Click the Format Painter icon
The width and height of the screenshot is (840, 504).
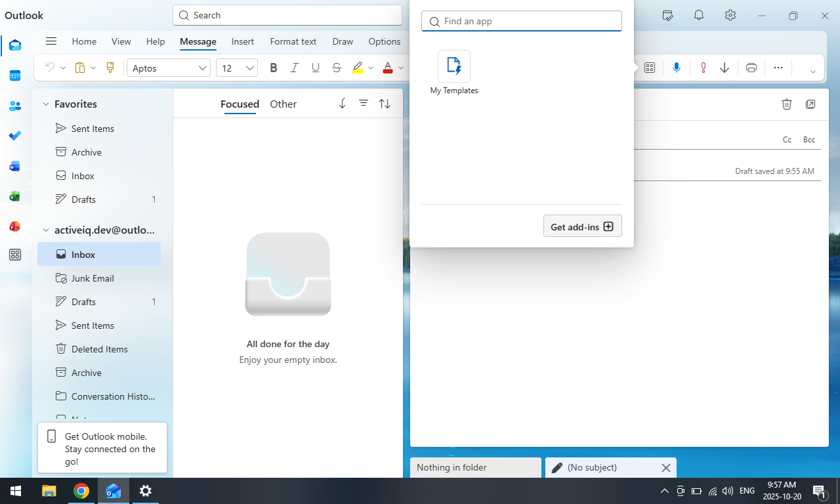click(110, 68)
